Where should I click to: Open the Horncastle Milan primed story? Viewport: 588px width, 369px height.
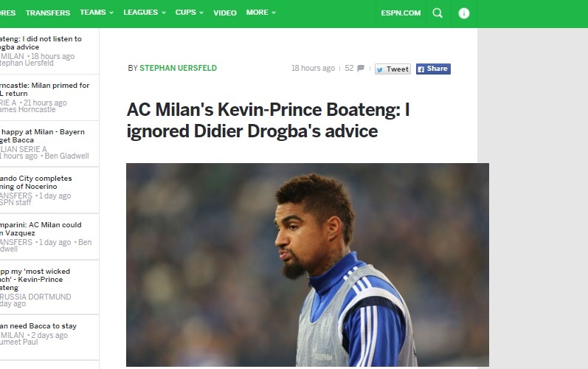tap(44, 89)
